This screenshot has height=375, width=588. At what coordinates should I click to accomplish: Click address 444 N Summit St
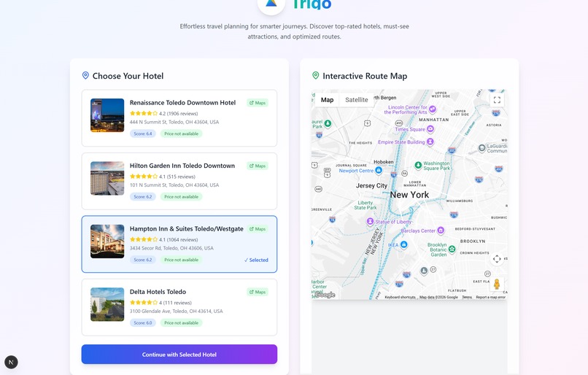(174, 122)
